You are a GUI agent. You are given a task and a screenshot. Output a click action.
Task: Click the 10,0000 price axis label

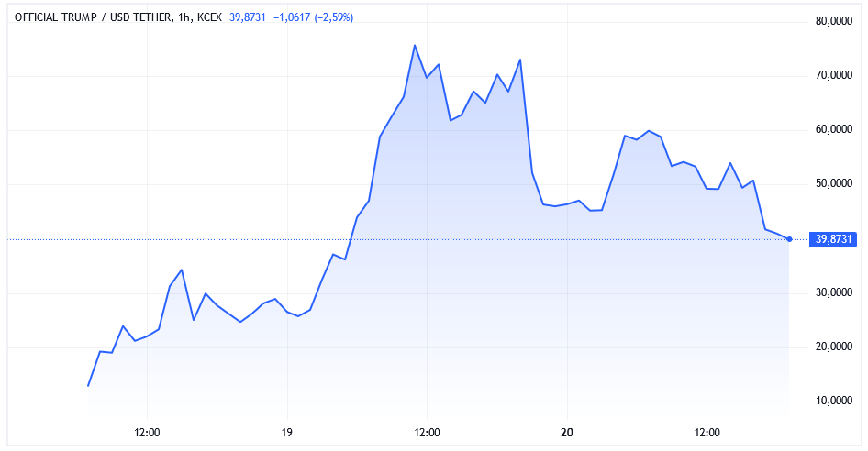[x=833, y=401]
